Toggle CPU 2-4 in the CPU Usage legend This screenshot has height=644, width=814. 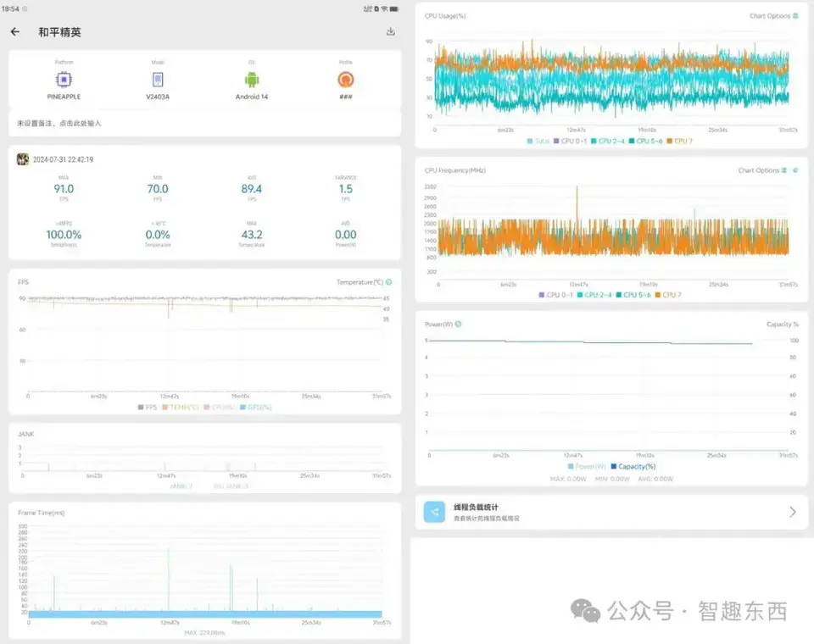(608, 142)
